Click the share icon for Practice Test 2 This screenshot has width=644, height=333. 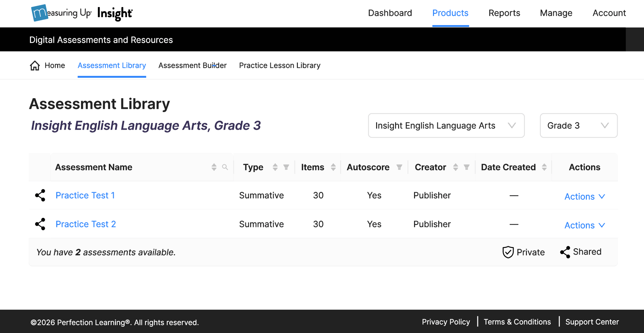click(40, 224)
